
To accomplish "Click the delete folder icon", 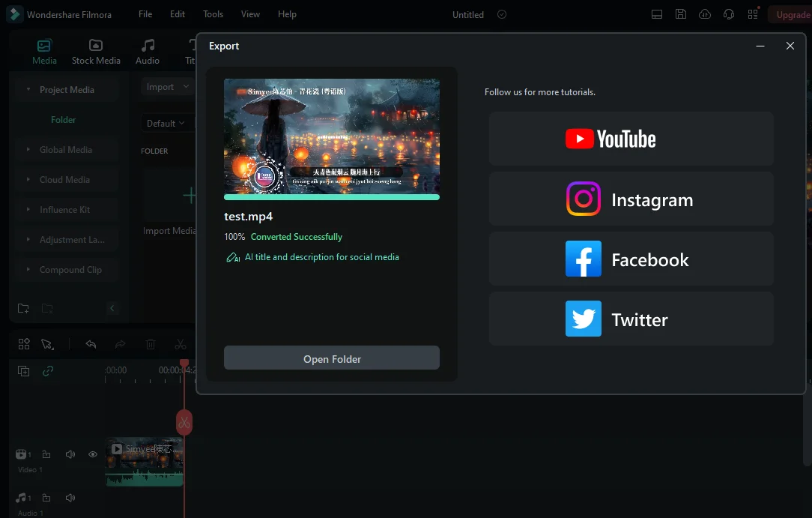I will tap(47, 308).
